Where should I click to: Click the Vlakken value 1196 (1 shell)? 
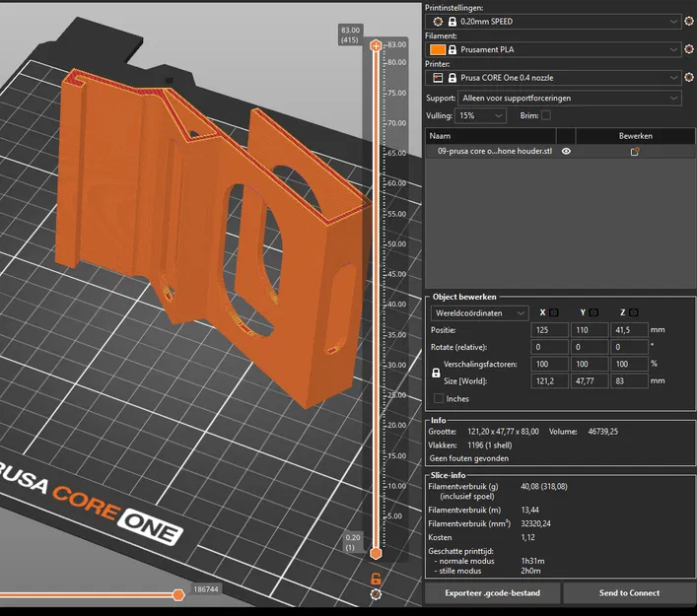[x=489, y=445]
